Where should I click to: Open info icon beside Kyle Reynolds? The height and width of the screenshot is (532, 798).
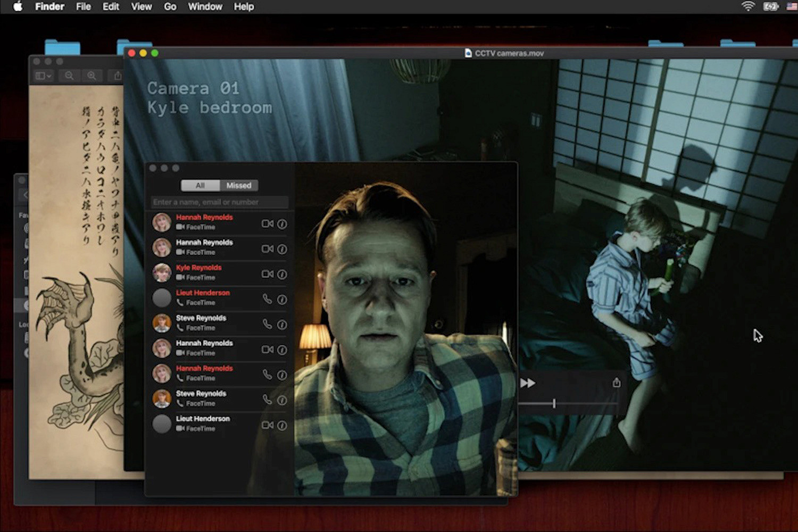[282, 275]
